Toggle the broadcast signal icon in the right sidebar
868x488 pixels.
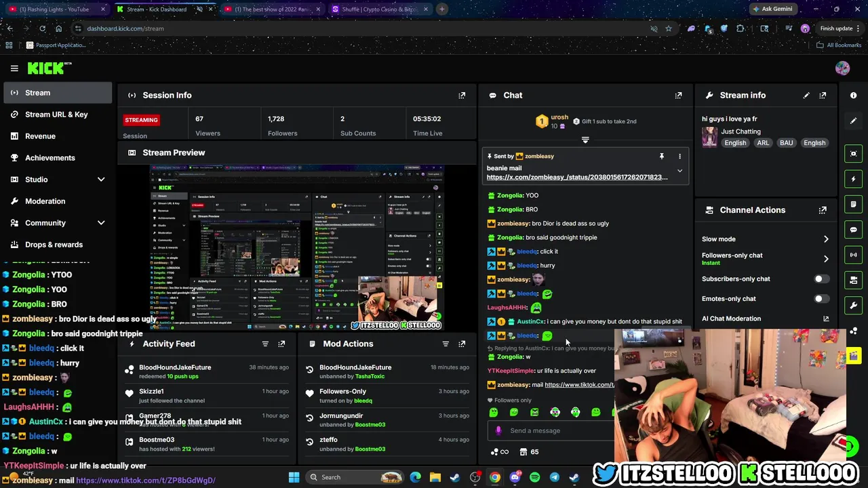click(x=854, y=255)
